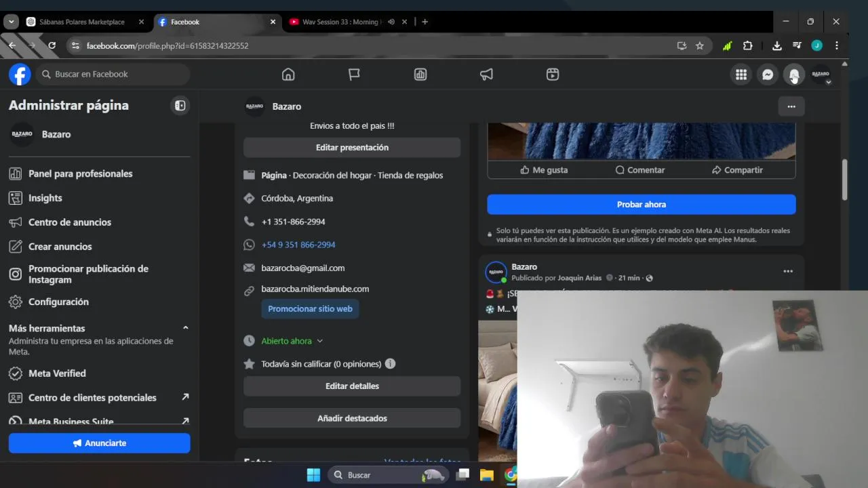Open Centro de clientes potenciales

(99, 398)
